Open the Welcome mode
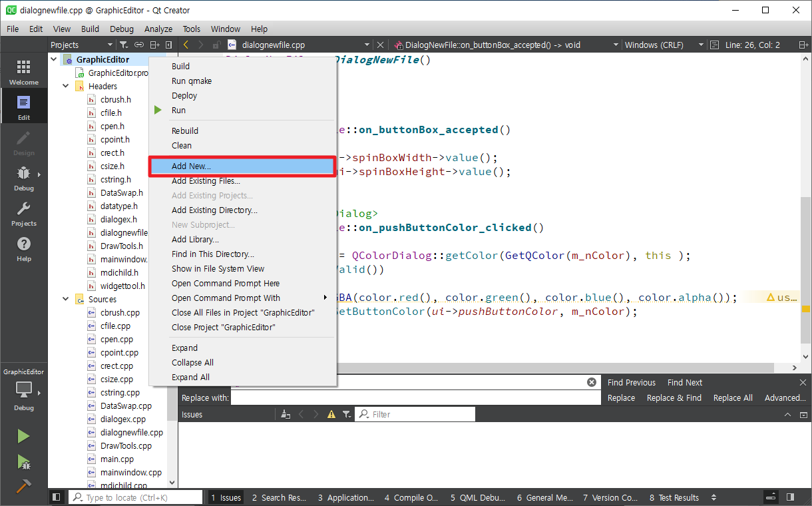Screen dimensions: 812x506 point(23,71)
